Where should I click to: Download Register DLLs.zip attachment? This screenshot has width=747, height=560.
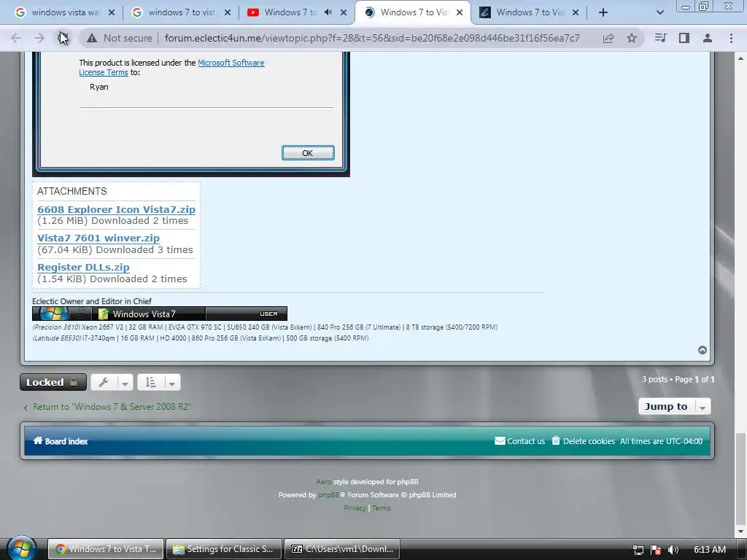pos(83,267)
